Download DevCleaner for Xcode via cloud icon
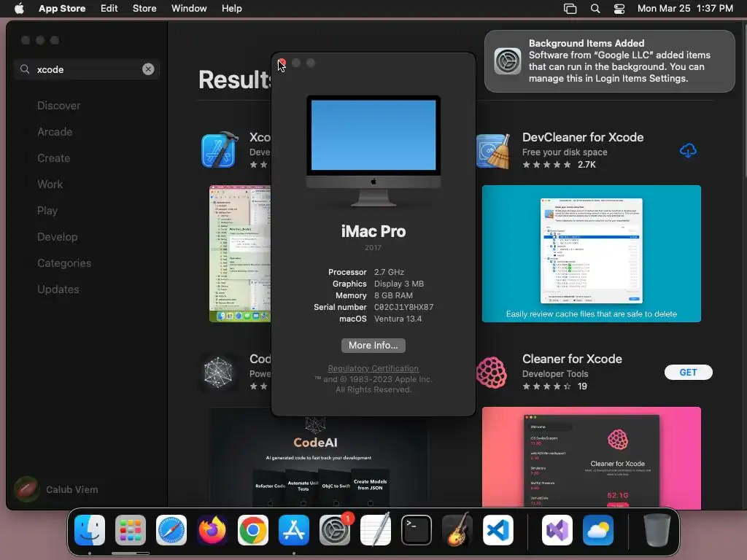The width and height of the screenshot is (747, 560). [x=688, y=150]
